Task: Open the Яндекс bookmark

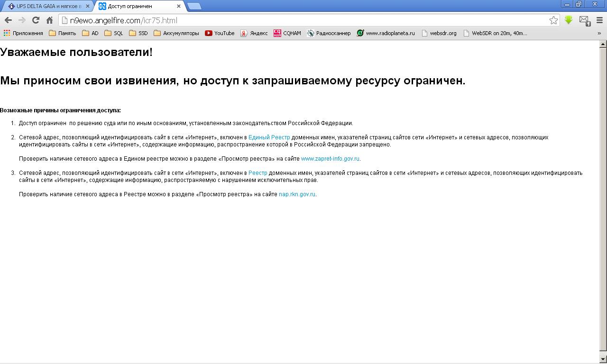Action: click(x=254, y=33)
